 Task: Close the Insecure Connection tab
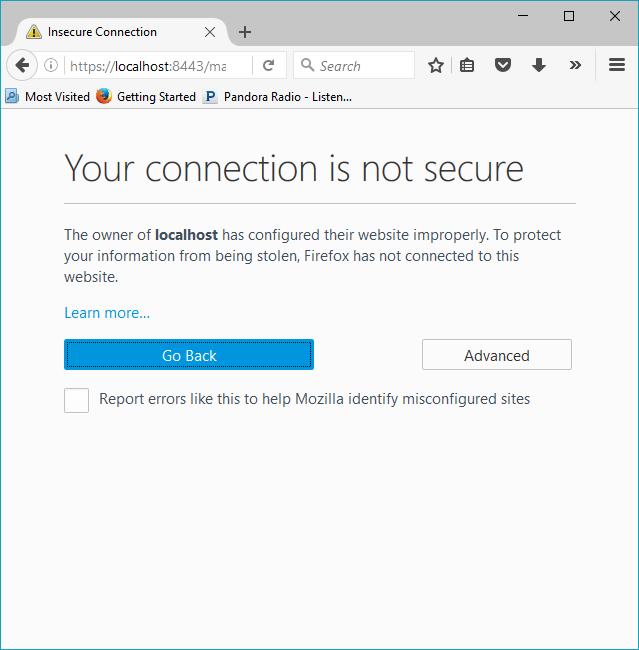click(210, 32)
